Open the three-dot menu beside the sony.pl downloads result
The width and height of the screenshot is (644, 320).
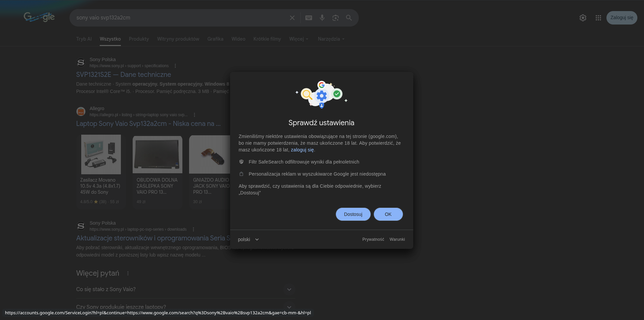(x=193, y=229)
